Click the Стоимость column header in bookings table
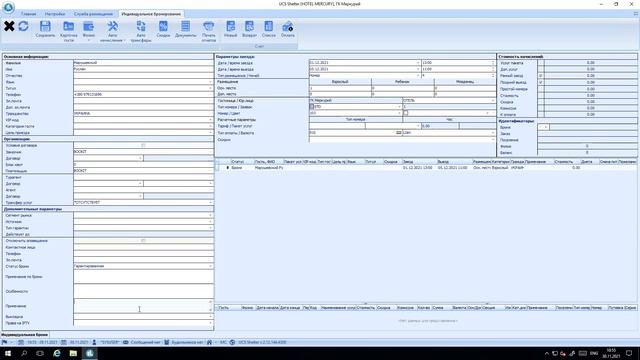 tap(564, 162)
